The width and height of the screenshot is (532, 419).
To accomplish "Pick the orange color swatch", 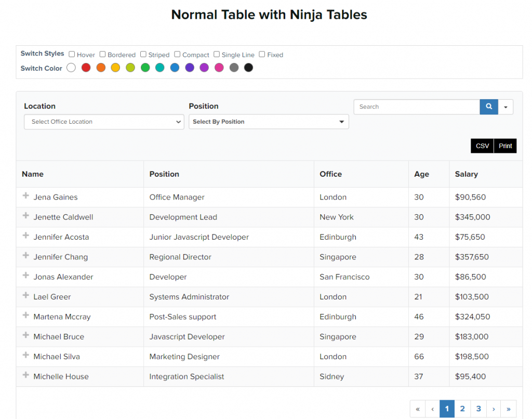I will click(x=101, y=68).
